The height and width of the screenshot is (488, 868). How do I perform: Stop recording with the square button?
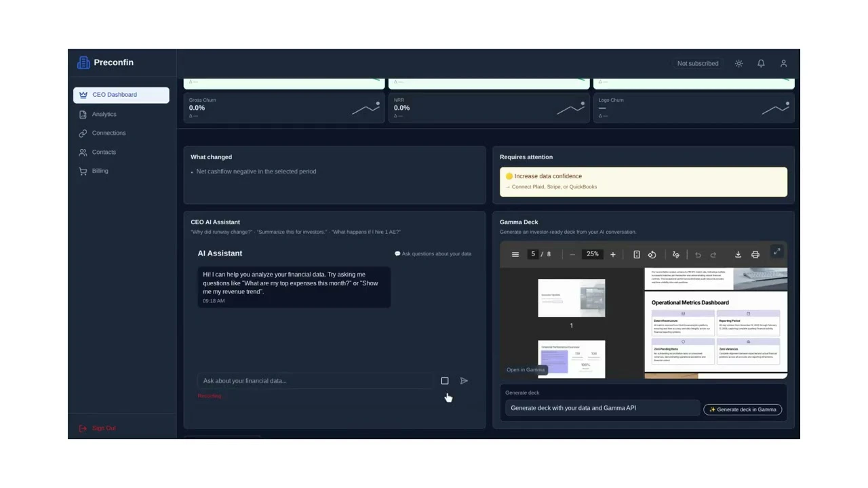coord(445,381)
